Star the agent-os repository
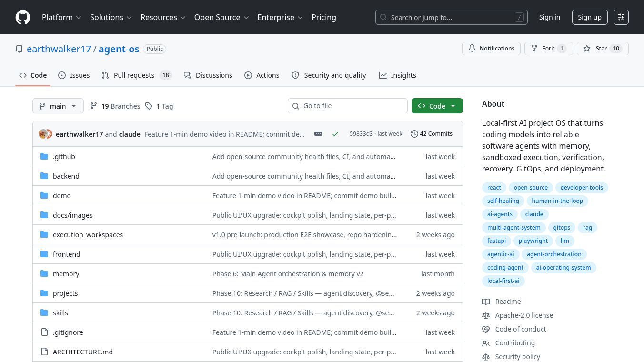 (603, 49)
